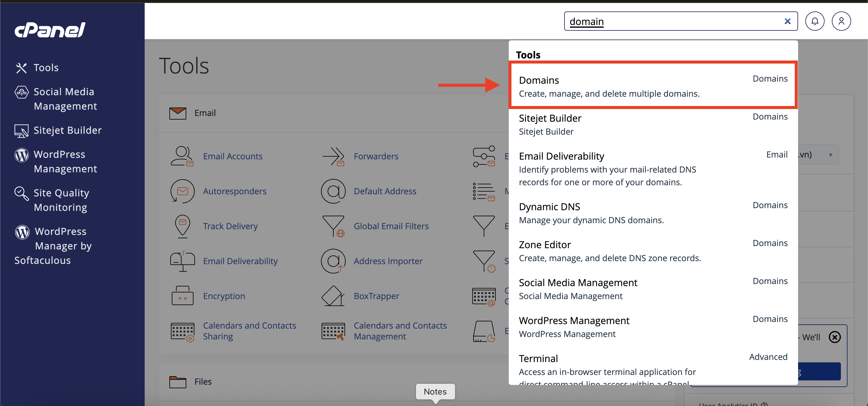Select Zone Editor search result
Viewport: 868px width, 406px height.
coord(653,251)
